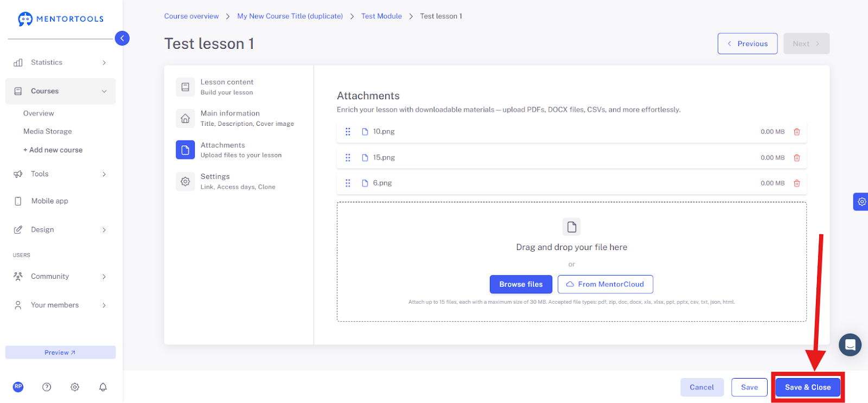
Task: Click the Save button
Action: click(749, 387)
